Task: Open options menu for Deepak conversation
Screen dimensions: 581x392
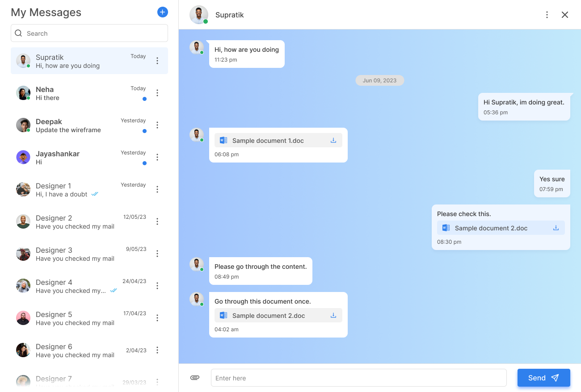Action: [157, 125]
